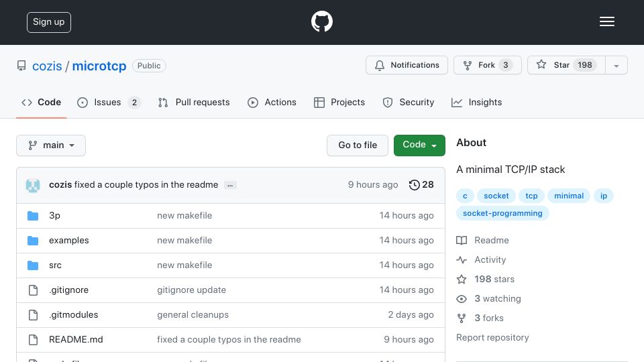The image size is (644, 362).
Task: Select the 'tcp' topic tag
Action: point(531,196)
